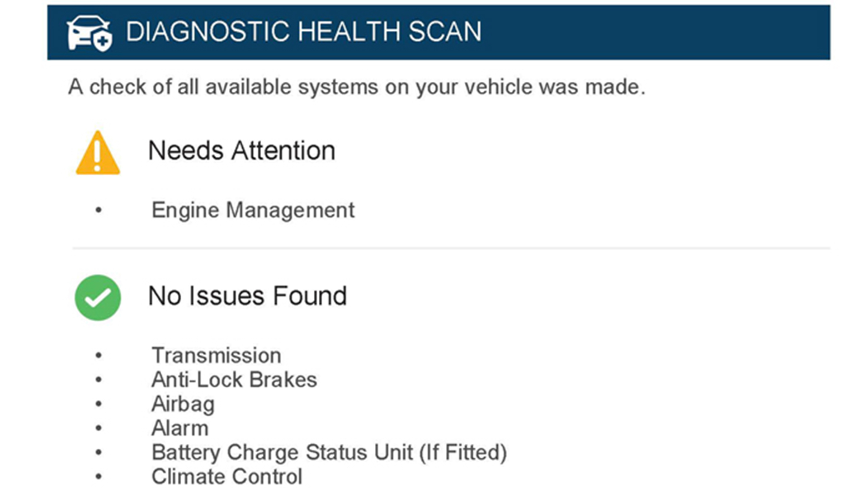Viewport: 868px width, 488px height.
Task: Click the Alarm list entry
Action: coord(180,428)
